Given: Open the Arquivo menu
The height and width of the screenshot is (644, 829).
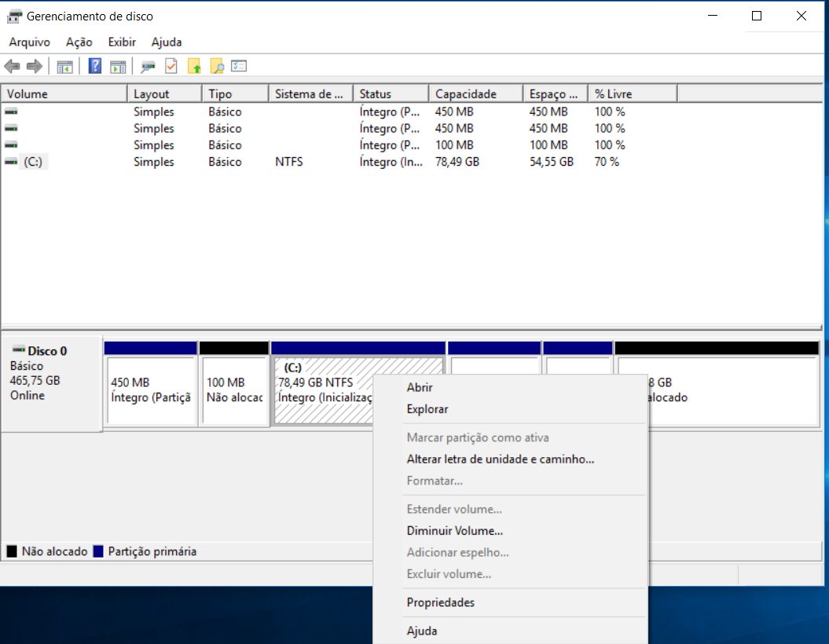Looking at the screenshot, I should (30, 42).
